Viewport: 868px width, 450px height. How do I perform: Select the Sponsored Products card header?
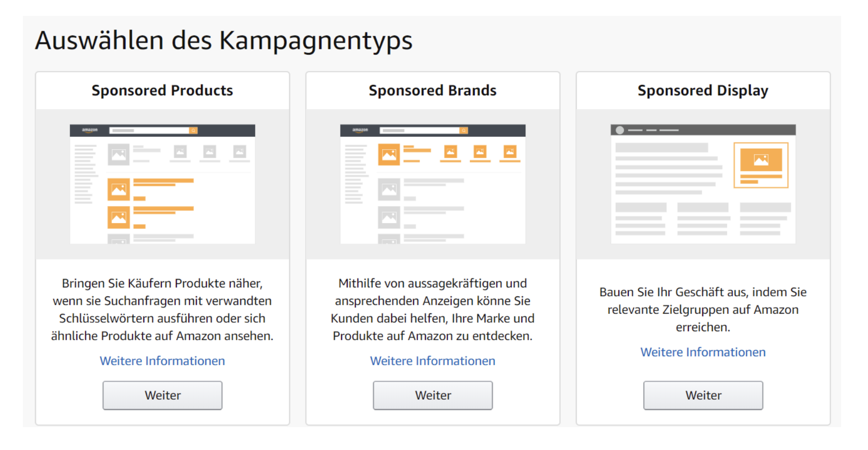coord(162,90)
